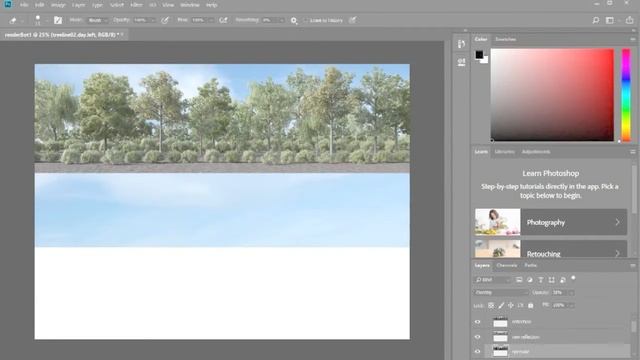This screenshot has width=640, height=360.
Task: Open the layer blend mode dropdown
Action: pyautogui.click(x=501, y=293)
